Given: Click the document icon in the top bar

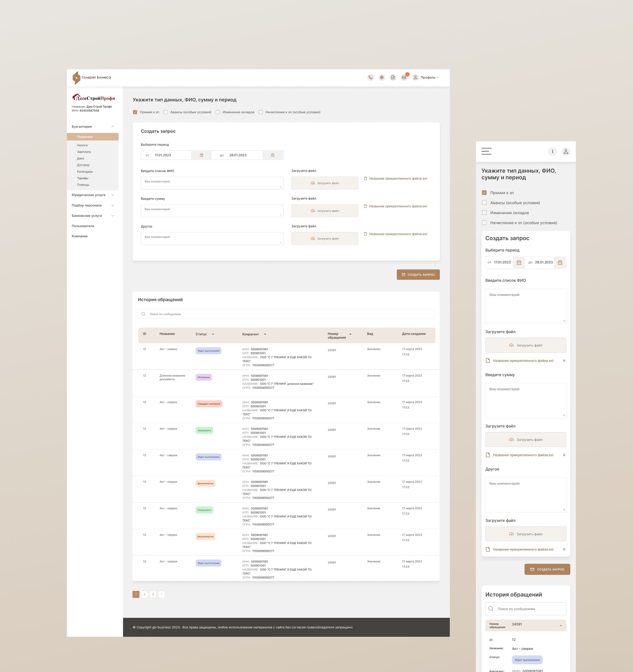Looking at the screenshot, I should 393,77.
